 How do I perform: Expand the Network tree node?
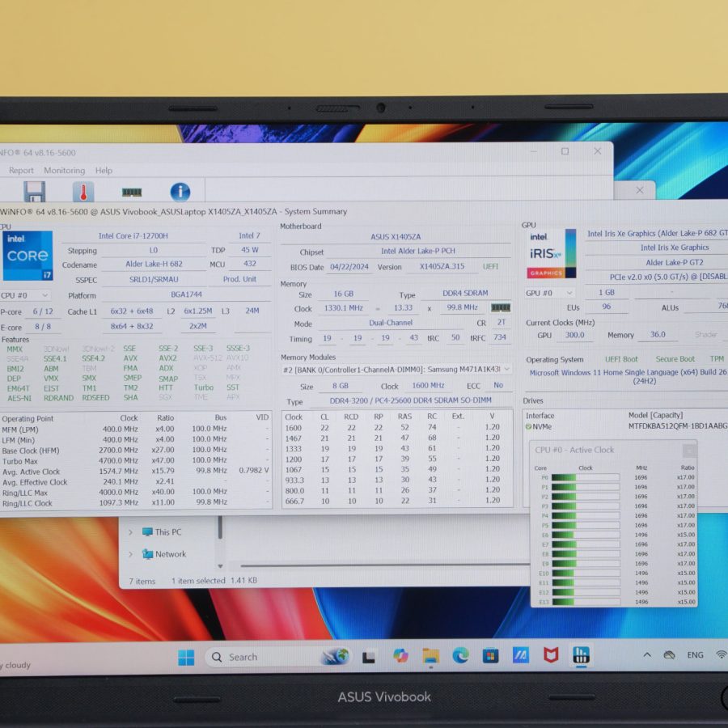pyautogui.click(x=131, y=554)
